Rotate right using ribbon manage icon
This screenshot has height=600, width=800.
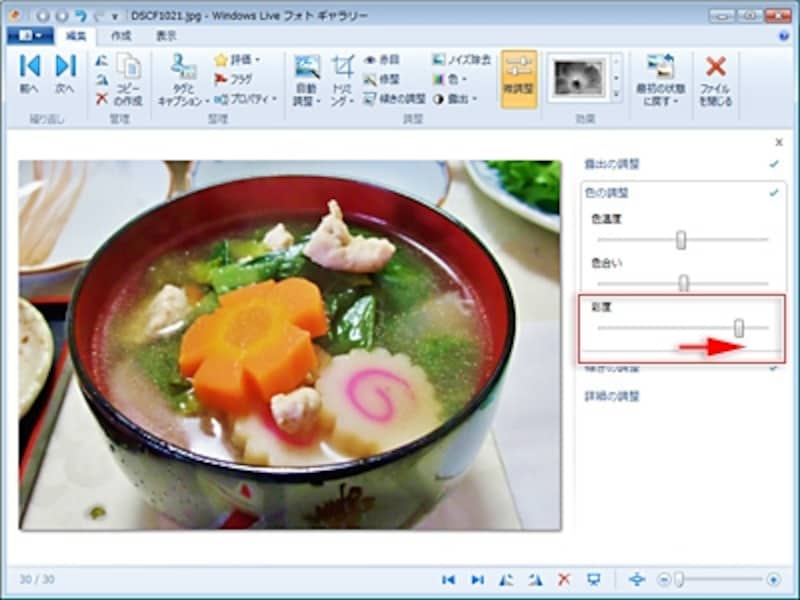tap(102, 80)
